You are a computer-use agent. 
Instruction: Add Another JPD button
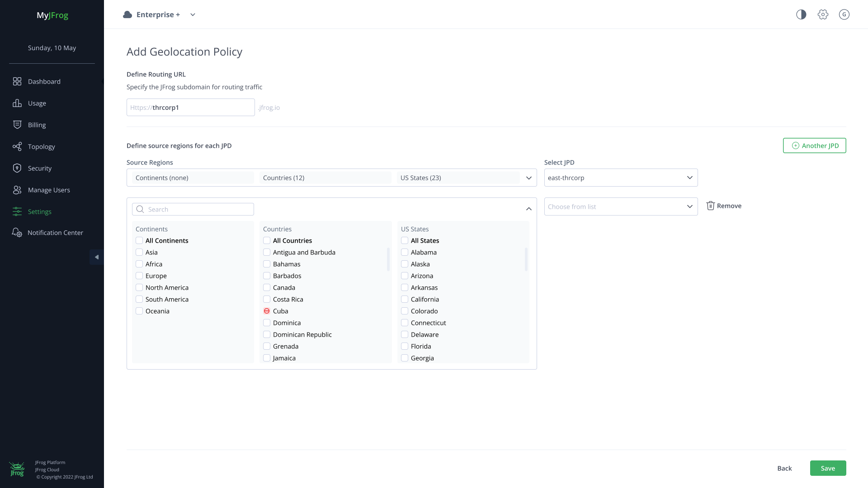pos(814,145)
